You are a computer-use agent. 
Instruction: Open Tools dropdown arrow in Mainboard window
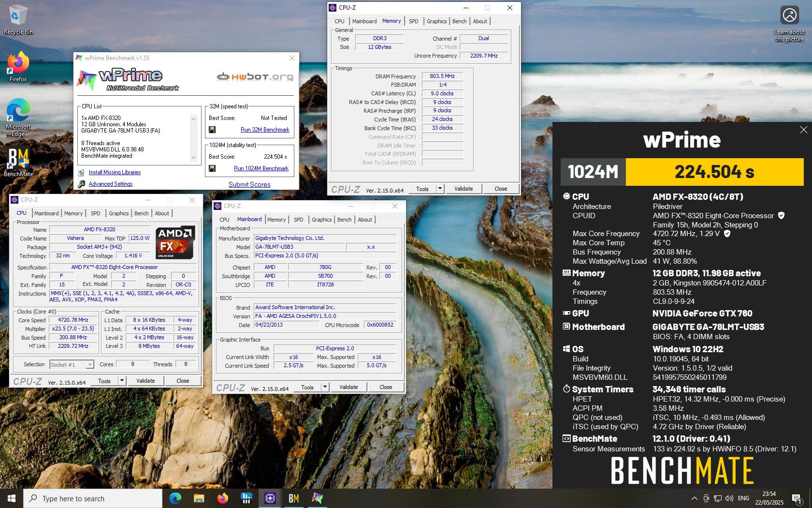[x=325, y=387]
